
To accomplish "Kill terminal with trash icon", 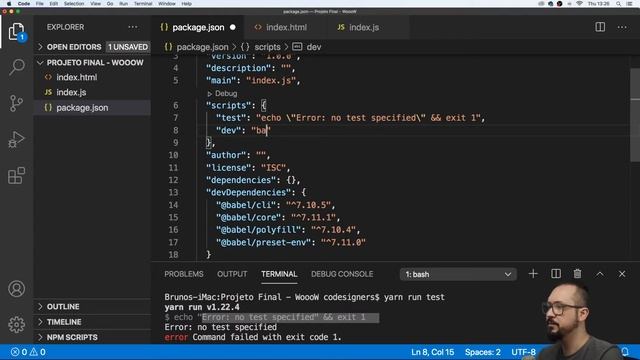I will click(x=577, y=274).
